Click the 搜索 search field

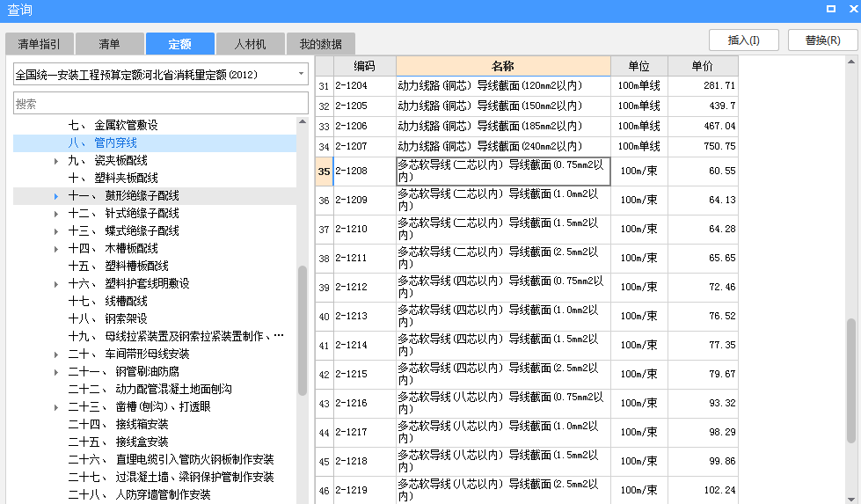[x=160, y=103]
